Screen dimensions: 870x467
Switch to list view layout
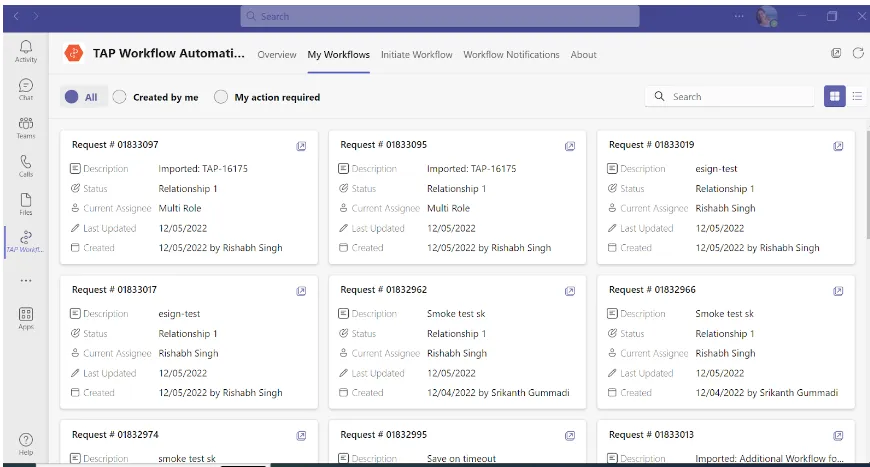857,96
